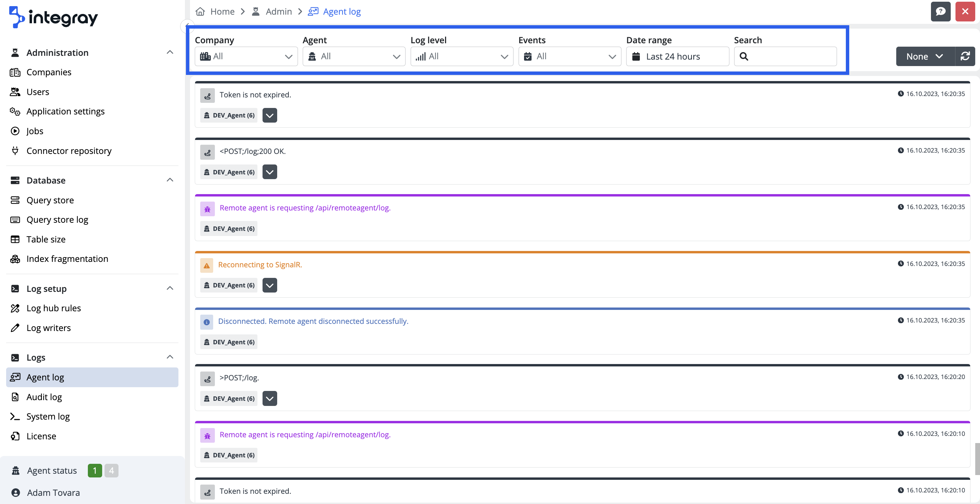Click the calendar icon in Date range

[x=636, y=56]
